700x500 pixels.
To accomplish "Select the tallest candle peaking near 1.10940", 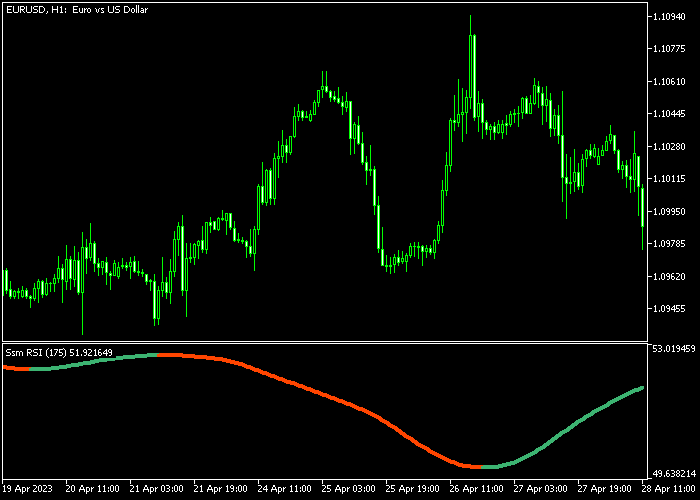I will 471,67.
